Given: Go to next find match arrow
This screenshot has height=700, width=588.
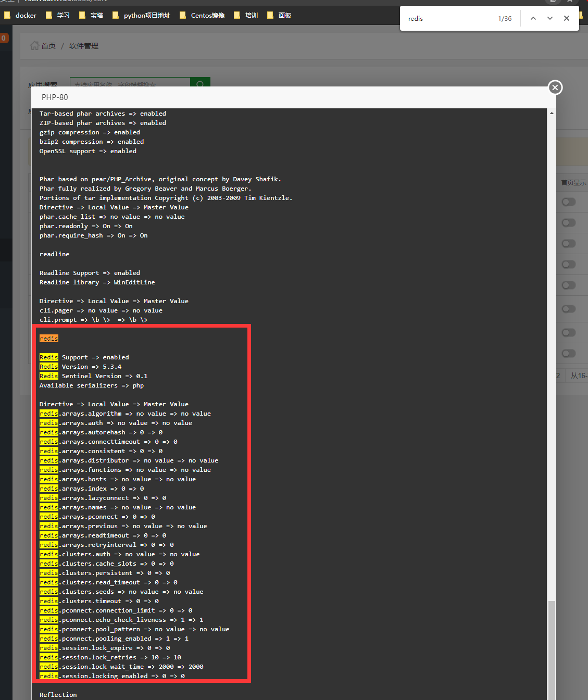Looking at the screenshot, I should tap(550, 18).
